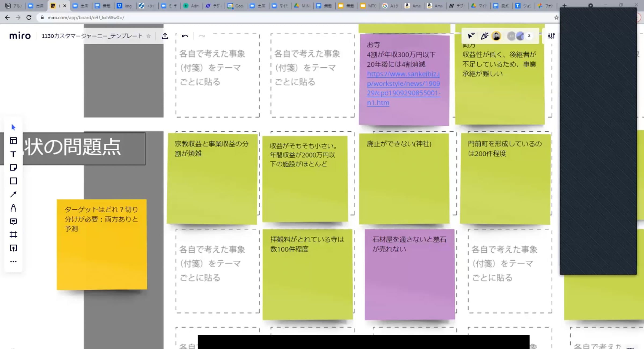Select the connection line arrow tool
644x349 pixels.
click(13, 194)
